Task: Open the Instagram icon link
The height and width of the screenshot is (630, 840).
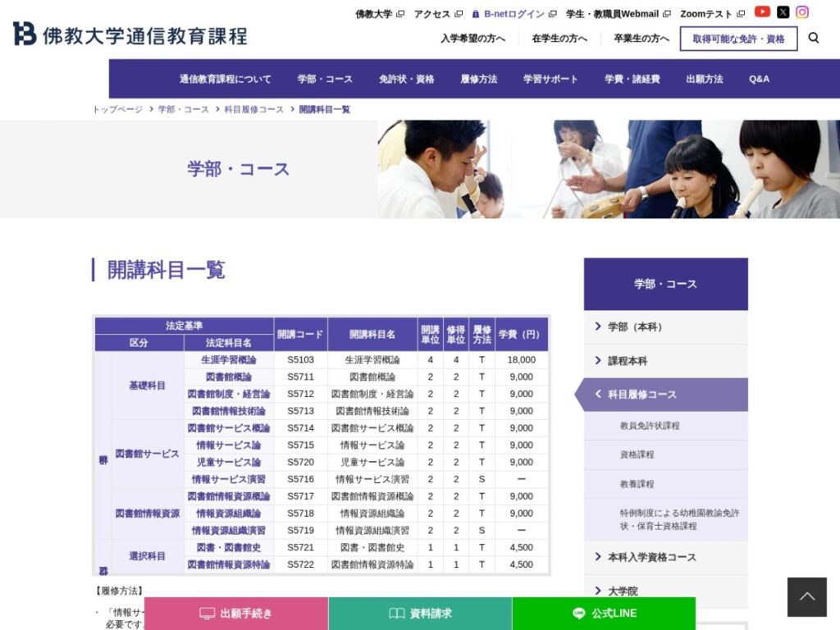Action: (x=802, y=11)
